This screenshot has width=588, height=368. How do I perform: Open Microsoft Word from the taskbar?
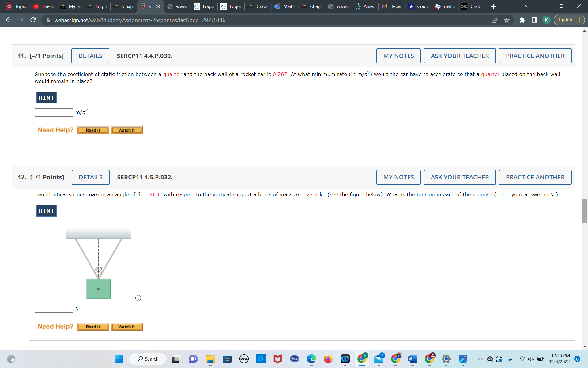coord(412,359)
